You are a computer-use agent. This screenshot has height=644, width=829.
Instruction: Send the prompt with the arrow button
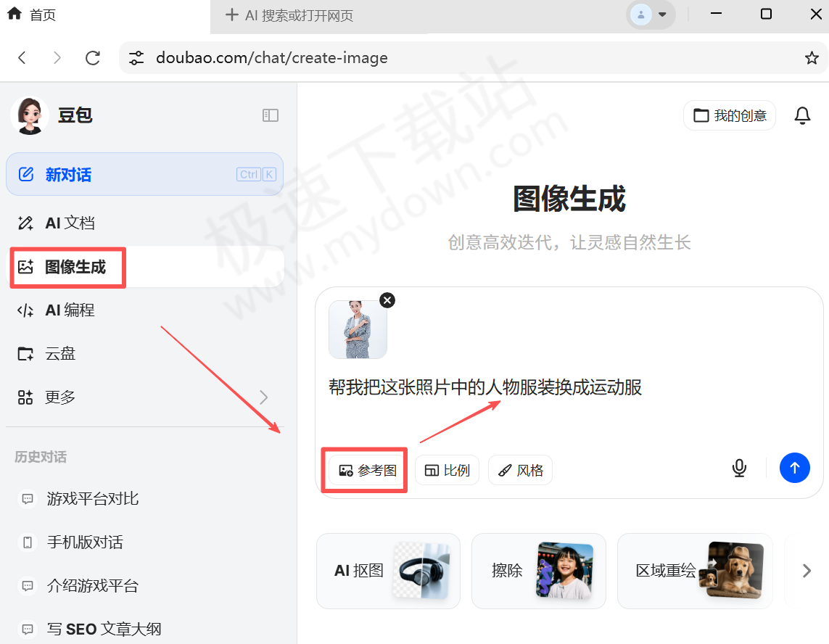coord(795,468)
